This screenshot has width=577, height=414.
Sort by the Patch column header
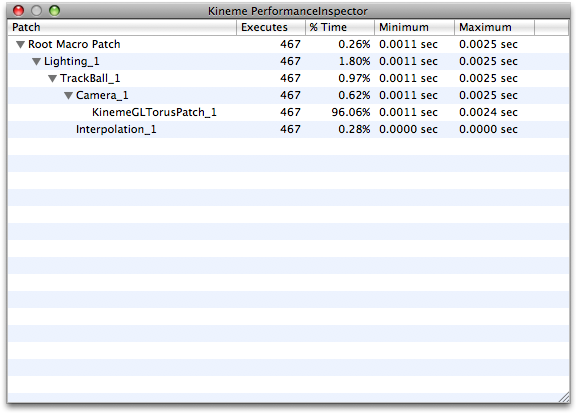click(x=122, y=27)
